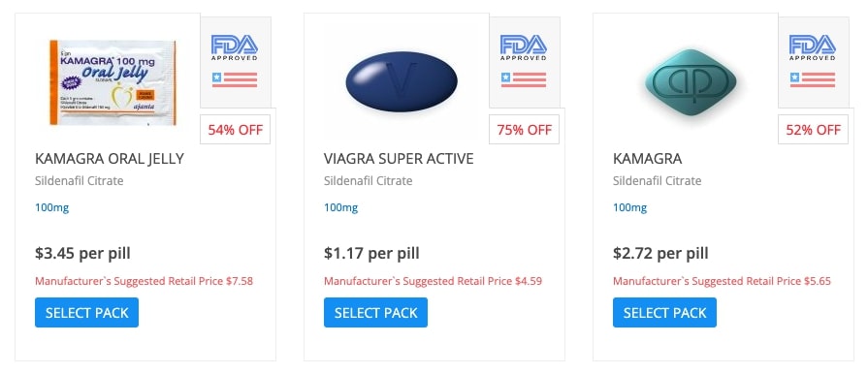868x374 pixels.
Task: Click FDA Approved logo on Kamagra card
Action: (813, 47)
